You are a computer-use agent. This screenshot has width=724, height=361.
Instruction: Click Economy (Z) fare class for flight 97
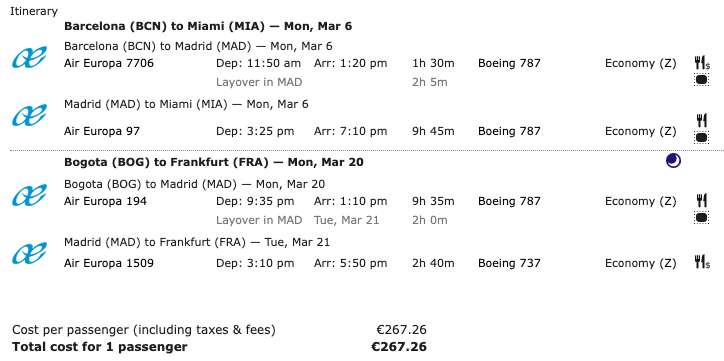[640, 132]
